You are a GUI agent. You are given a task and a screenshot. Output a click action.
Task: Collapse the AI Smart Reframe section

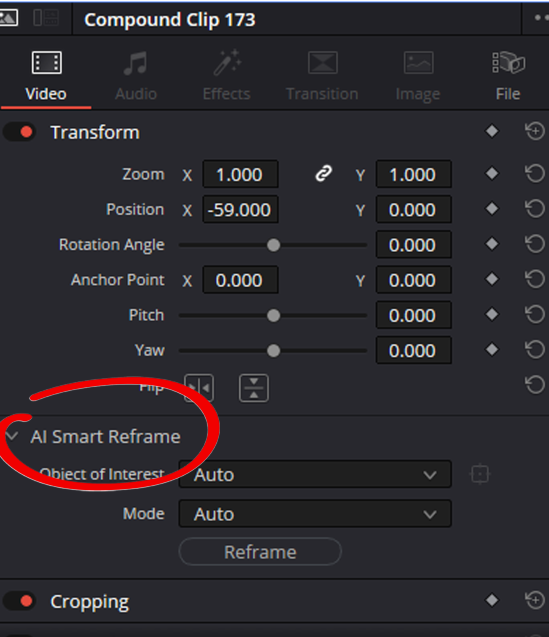click(x=12, y=436)
